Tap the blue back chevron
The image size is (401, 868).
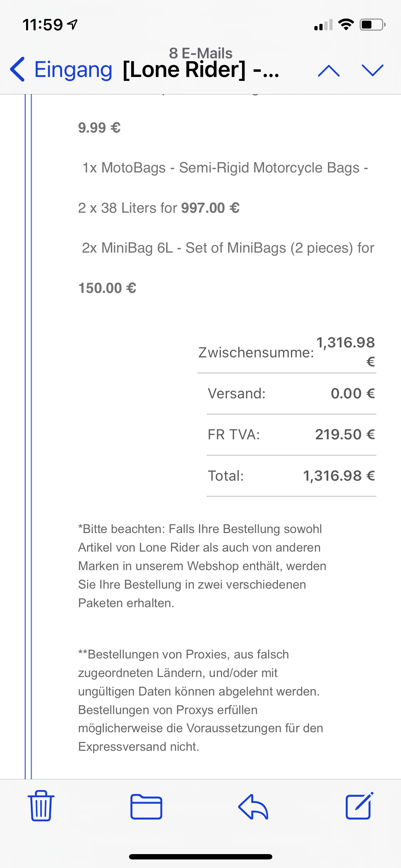click(18, 69)
